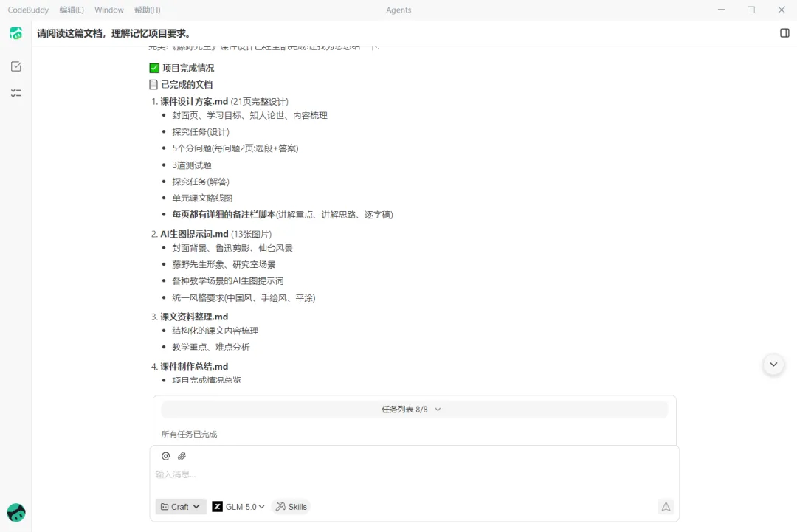Image resolution: width=797 pixels, height=532 pixels.
Task: Toggle the right side panel icon
Action: pyautogui.click(x=784, y=33)
